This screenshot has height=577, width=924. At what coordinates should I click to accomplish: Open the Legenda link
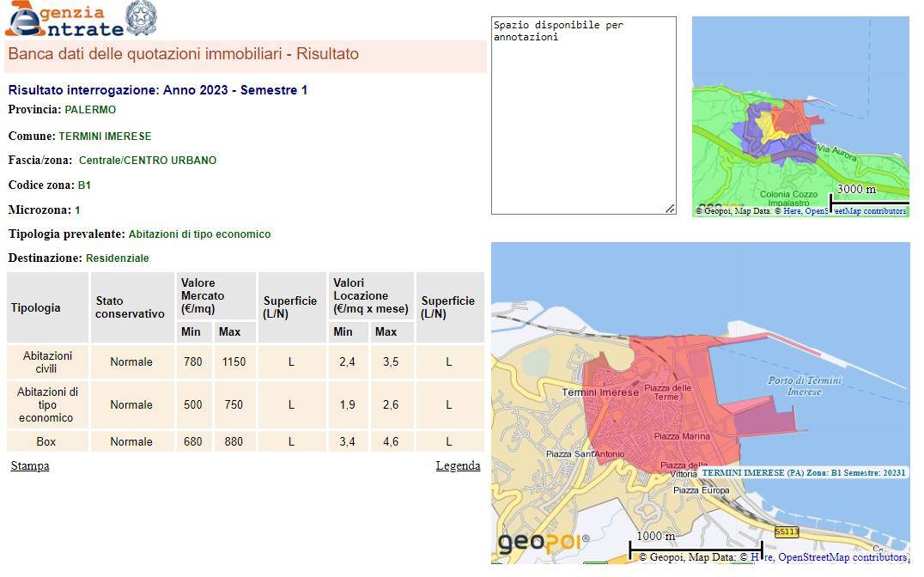click(458, 466)
